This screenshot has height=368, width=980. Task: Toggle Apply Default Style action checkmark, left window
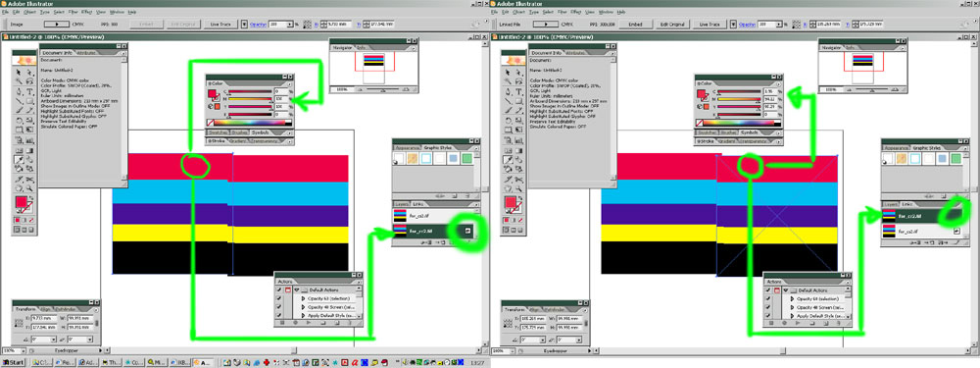(278, 315)
